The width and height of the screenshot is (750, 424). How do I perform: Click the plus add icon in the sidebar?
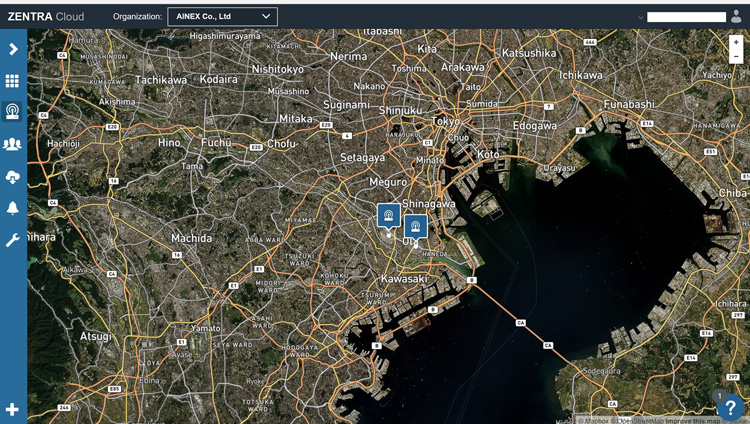pyautogui.click(x=12, y=409)
